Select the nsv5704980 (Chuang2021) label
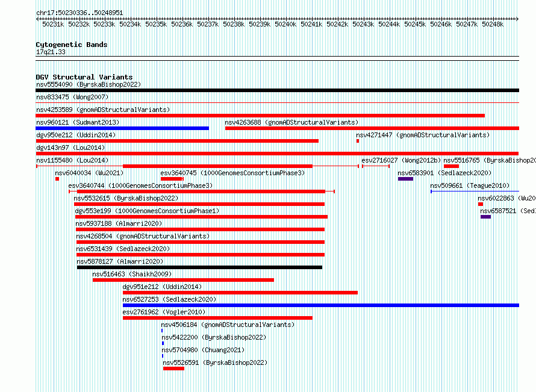Viewport: 536px width, 392px height. click(x=204, y=350)
